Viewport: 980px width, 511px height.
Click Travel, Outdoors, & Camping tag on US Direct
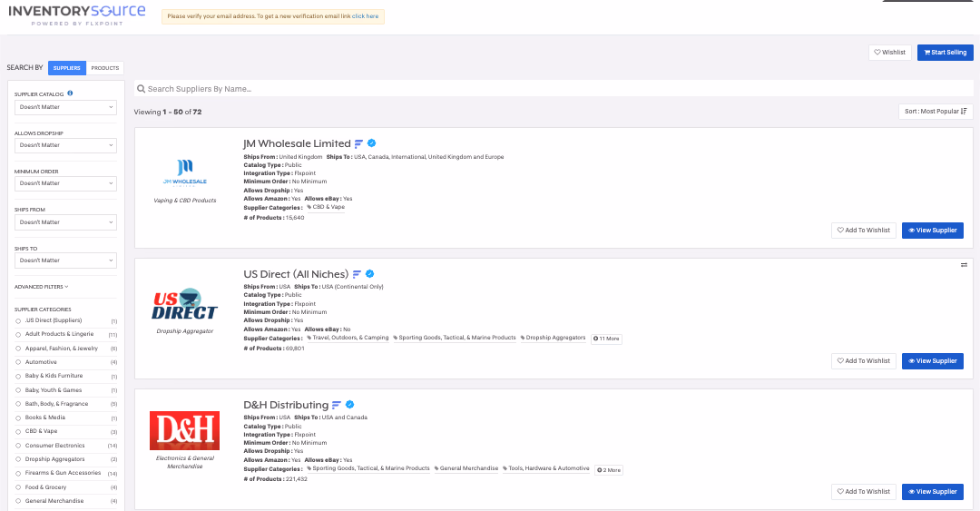[348, 338]
